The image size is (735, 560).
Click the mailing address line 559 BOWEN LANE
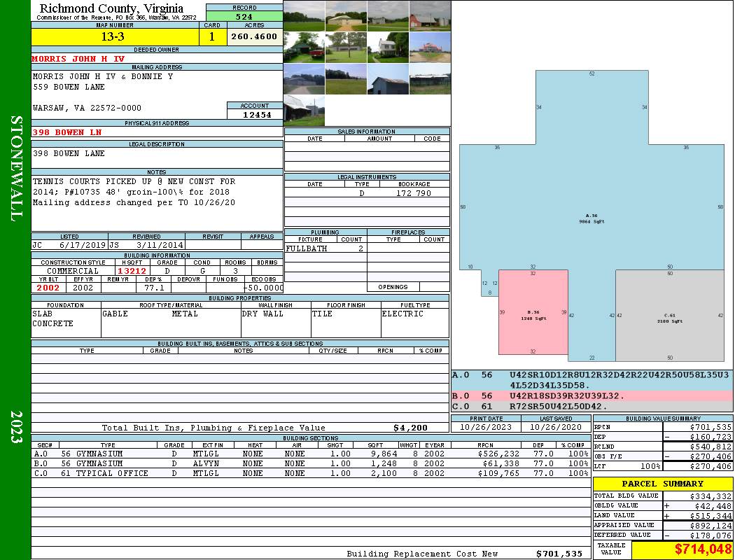(69, 87)
